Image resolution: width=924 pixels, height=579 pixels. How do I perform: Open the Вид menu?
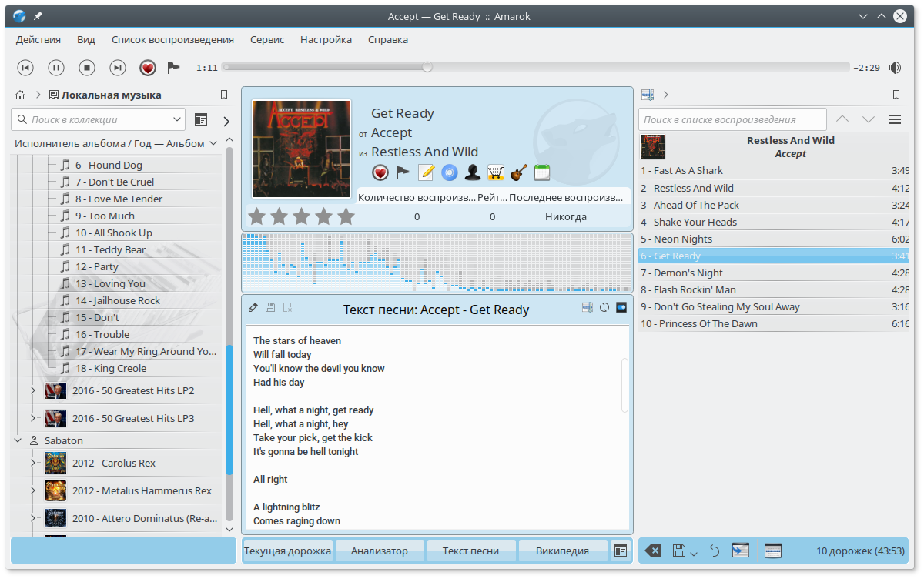(86, 39)
